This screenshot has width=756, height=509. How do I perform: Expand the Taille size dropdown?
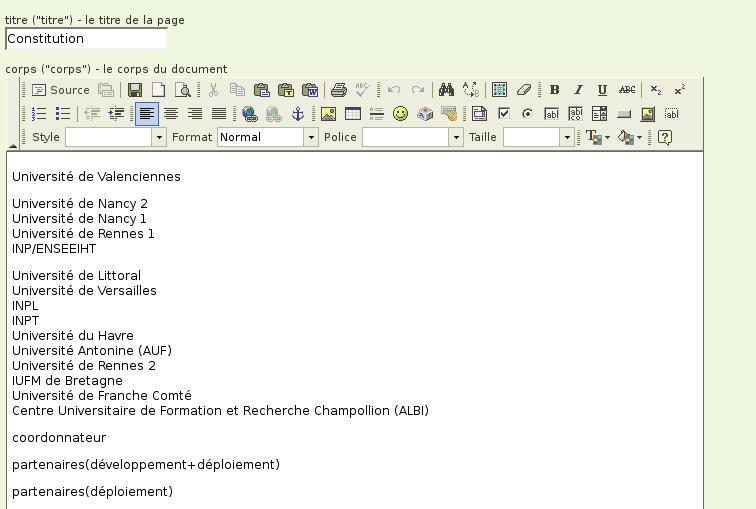566,137
